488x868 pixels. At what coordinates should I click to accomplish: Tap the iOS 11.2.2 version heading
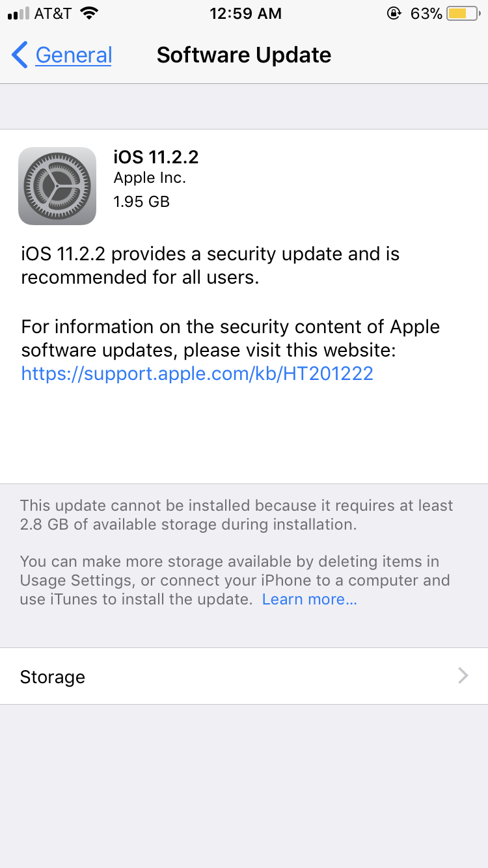pyautogui.click(x=156, y=157)
